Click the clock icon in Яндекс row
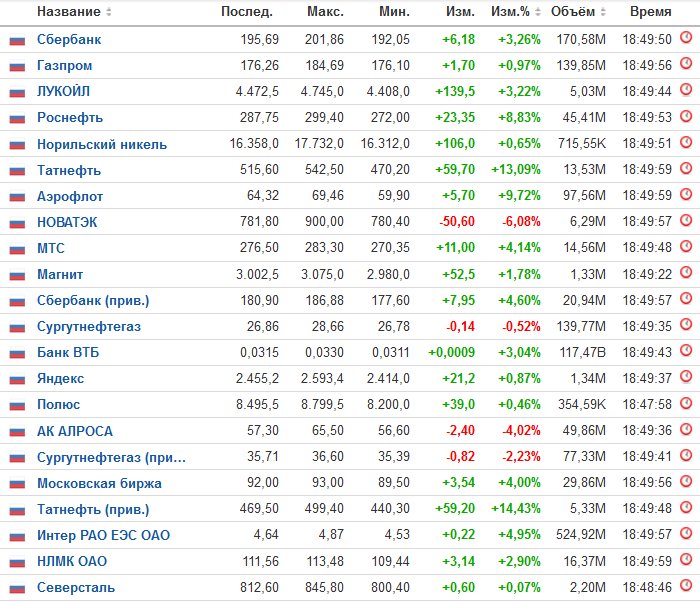This screenshot has width=700, height=603. [x=686, y=377]
